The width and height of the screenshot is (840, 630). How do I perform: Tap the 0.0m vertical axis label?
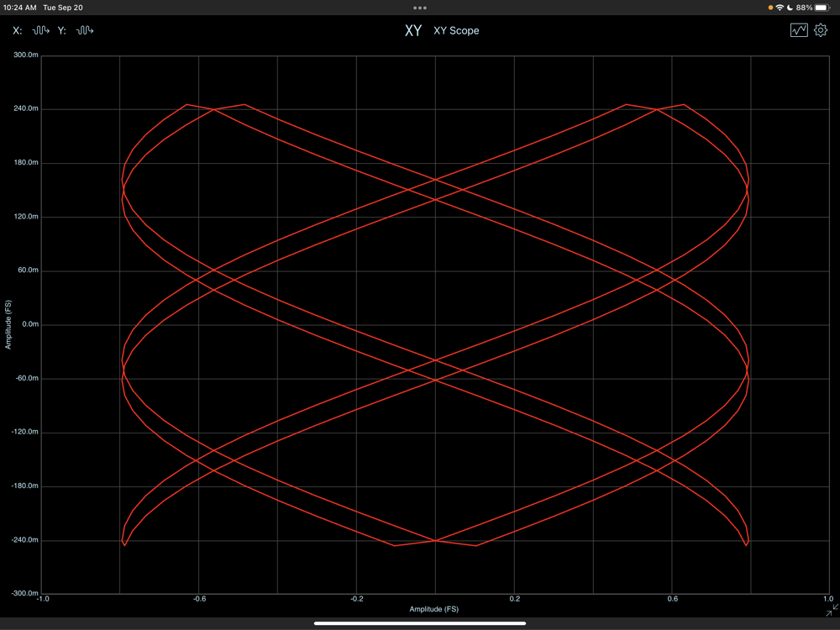pos(30,324)
